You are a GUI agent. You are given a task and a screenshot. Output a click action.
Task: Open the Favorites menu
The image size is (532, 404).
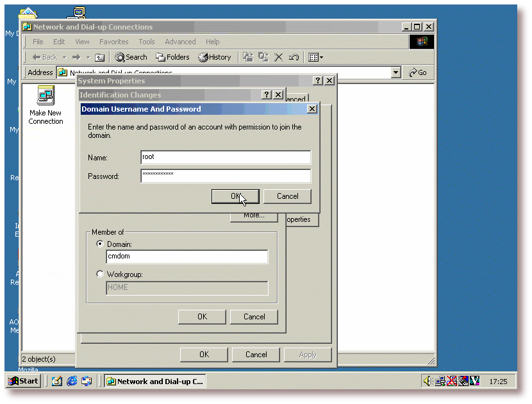113,42
